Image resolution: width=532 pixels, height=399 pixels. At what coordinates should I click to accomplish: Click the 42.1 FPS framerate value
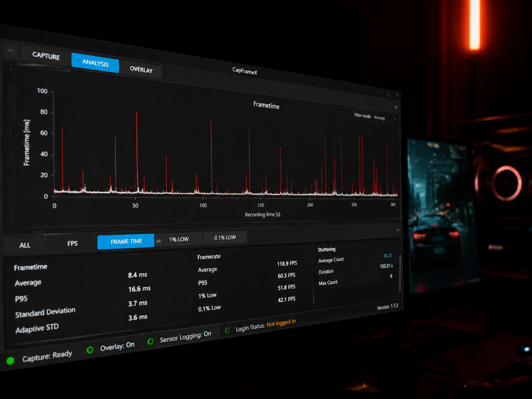(x=287, y=299)
